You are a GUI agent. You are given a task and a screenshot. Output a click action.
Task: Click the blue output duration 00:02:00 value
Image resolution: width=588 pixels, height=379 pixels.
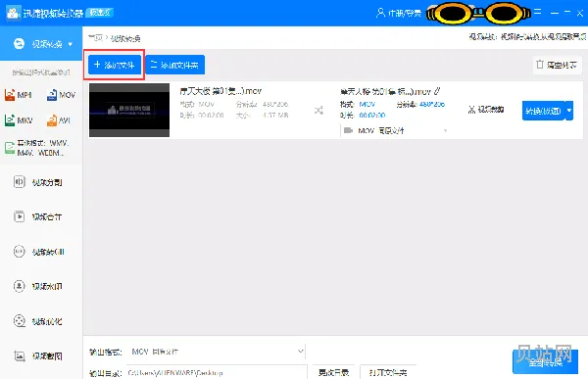pyautogui.click(x=372, y=116)
